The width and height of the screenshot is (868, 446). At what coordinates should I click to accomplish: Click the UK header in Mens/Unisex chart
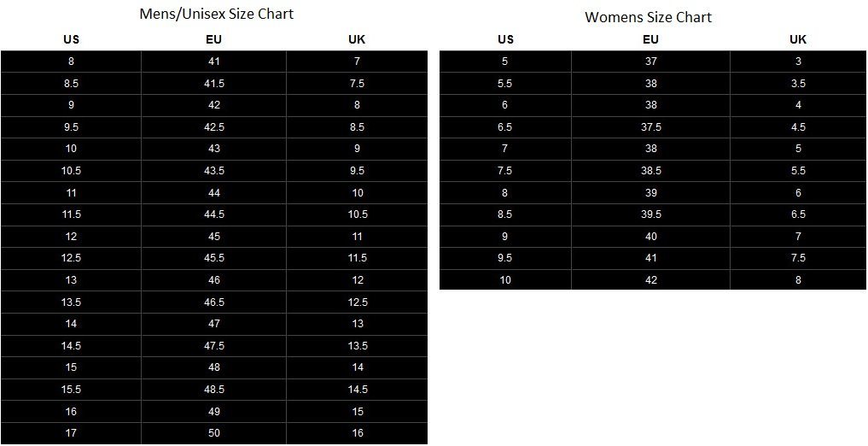[x=358, y=39]
